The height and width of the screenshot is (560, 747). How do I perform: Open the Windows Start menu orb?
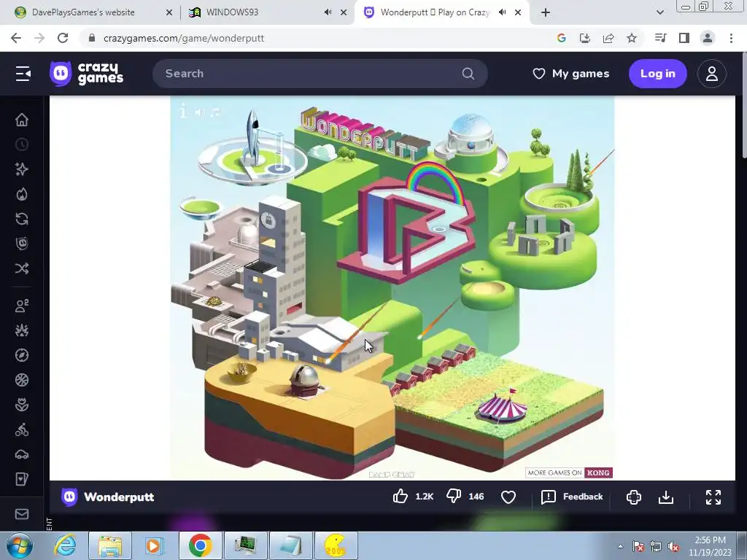pyautogui.click(x=20, y=545)
